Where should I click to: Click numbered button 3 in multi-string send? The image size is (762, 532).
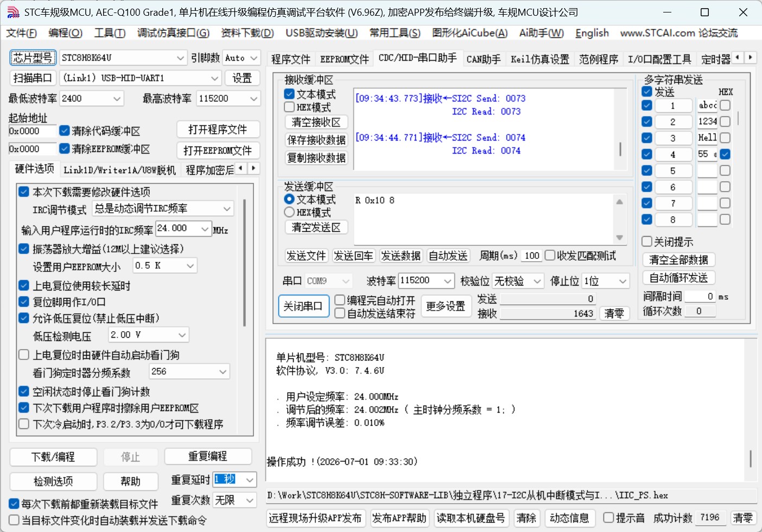click(x=673, y=138)
